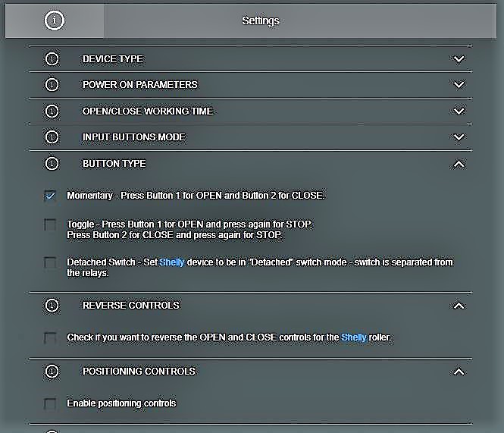
Task: Tick the Enable positioning controls checkbox
Action: point(50,403)
